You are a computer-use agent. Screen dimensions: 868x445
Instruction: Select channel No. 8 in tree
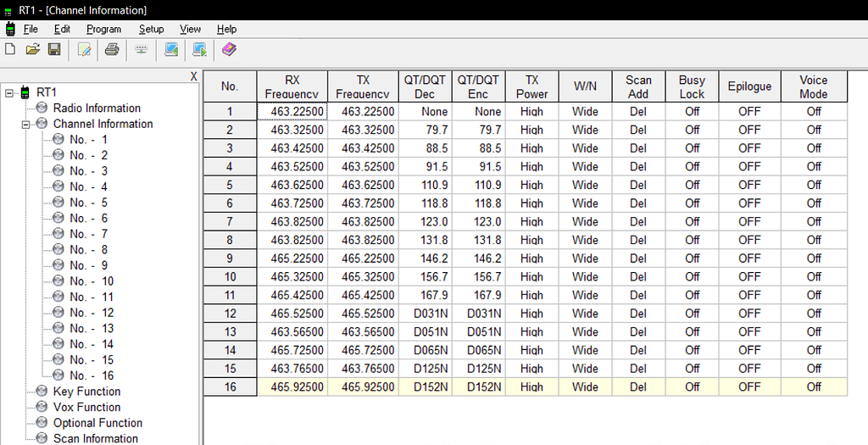[88, 250]
